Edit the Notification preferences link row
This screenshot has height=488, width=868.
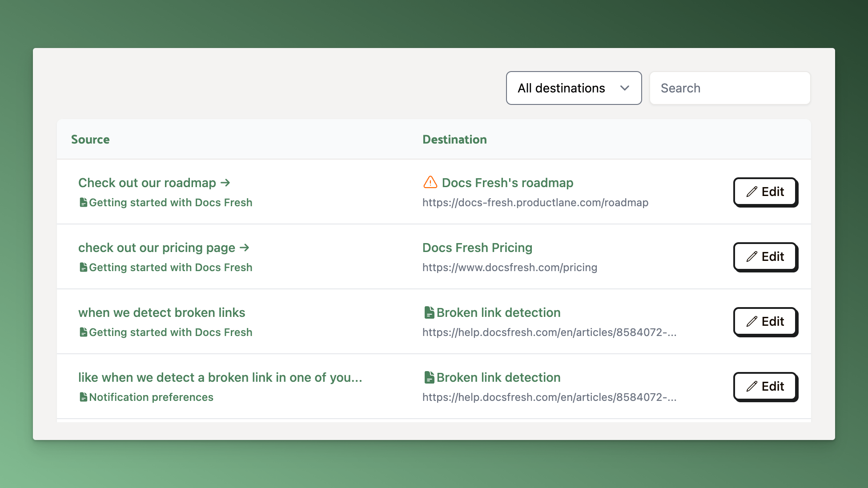point(765,387)
